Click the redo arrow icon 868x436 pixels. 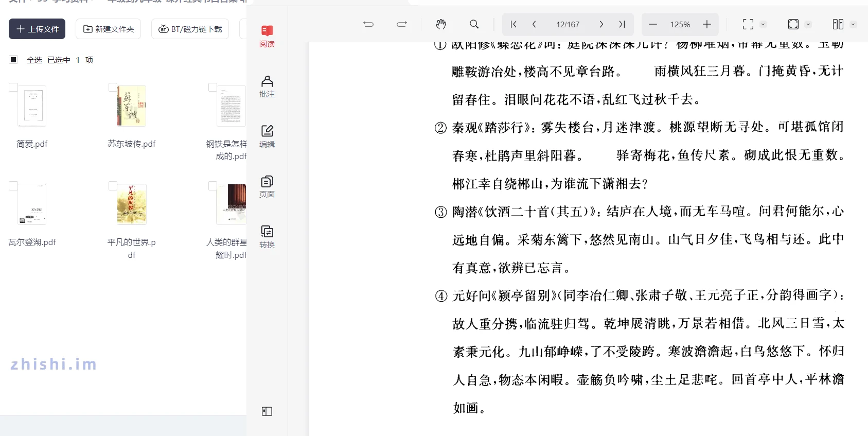coord(402,24)
